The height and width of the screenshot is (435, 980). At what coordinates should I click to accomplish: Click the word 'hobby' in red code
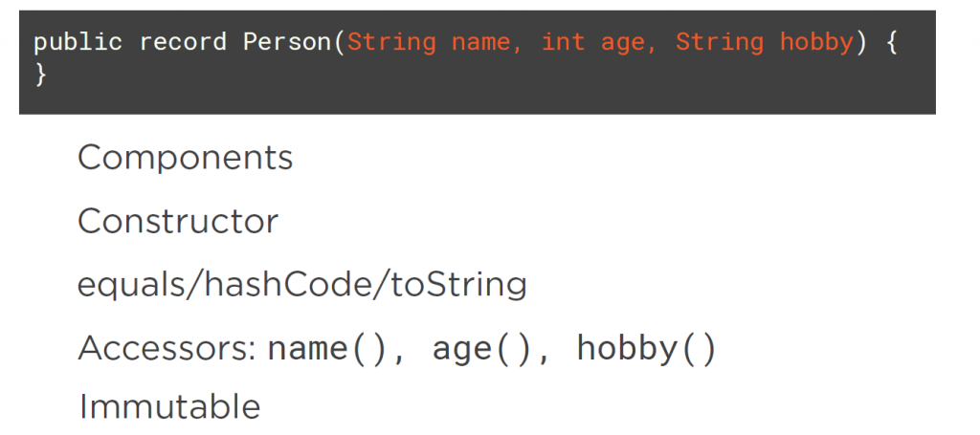817,42
